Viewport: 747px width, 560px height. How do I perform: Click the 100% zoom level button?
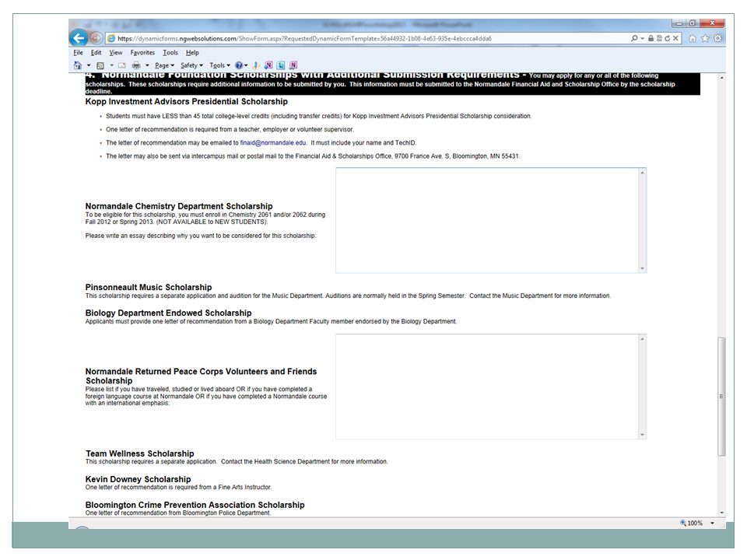point(692,523)
